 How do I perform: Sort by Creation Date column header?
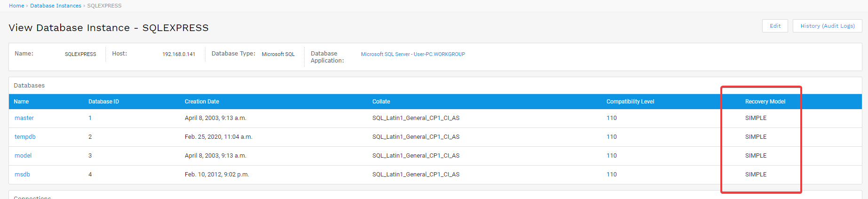[202, 102]
